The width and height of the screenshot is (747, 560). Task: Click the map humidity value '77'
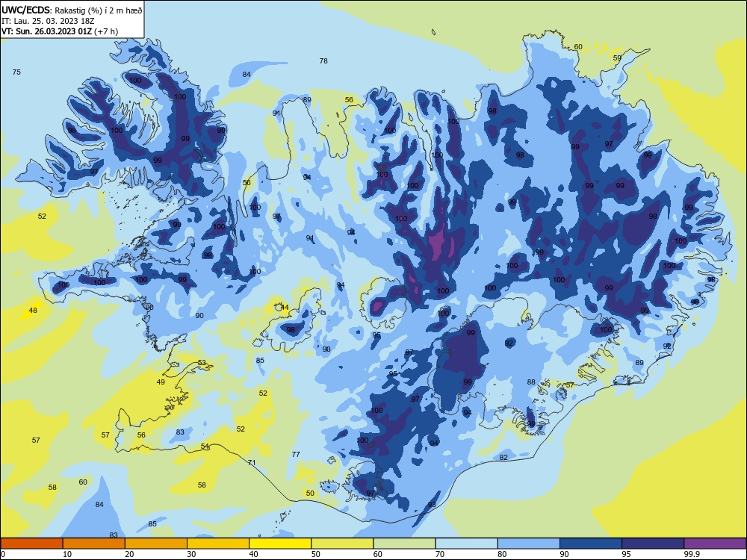[296, 454]
